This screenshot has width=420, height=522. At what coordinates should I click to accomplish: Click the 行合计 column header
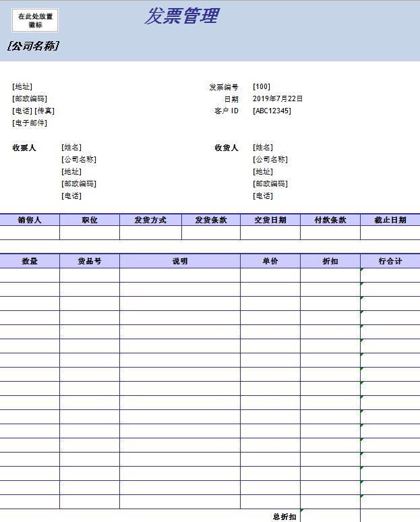390,261
